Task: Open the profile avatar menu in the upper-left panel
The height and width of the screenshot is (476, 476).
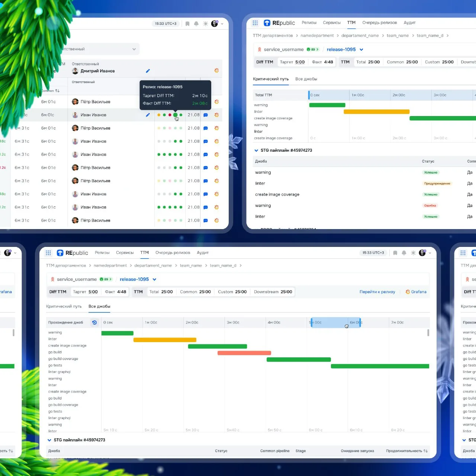Action: pos(215,24)
